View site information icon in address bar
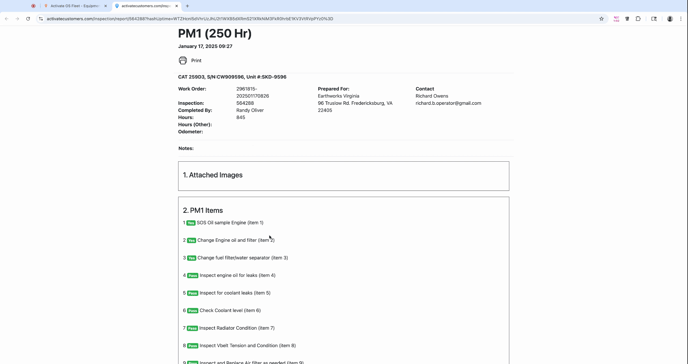The width and height of the screenshot is (688, 364). click(41, 19)
